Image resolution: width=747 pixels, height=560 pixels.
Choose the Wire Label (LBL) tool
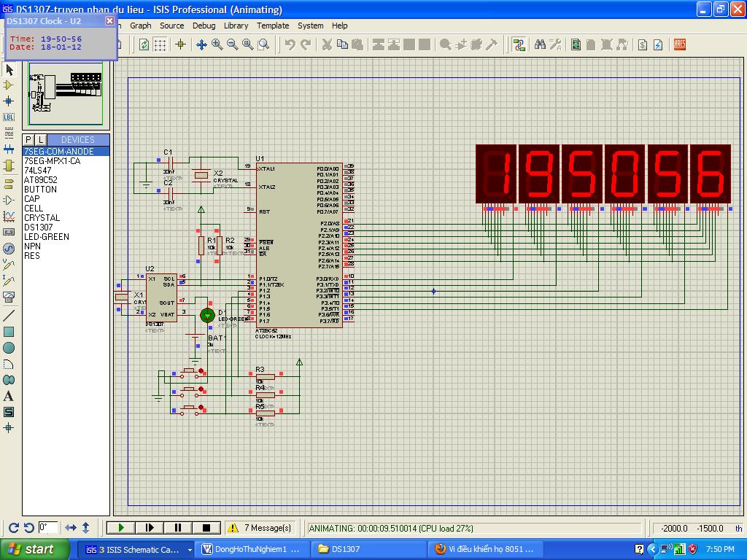9,117
